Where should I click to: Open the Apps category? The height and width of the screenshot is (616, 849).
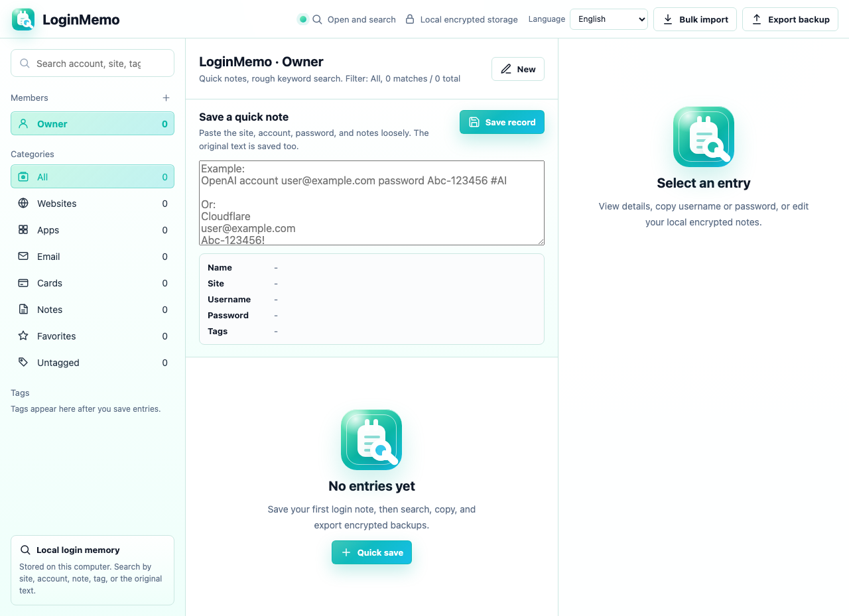[x=92, y=229]
